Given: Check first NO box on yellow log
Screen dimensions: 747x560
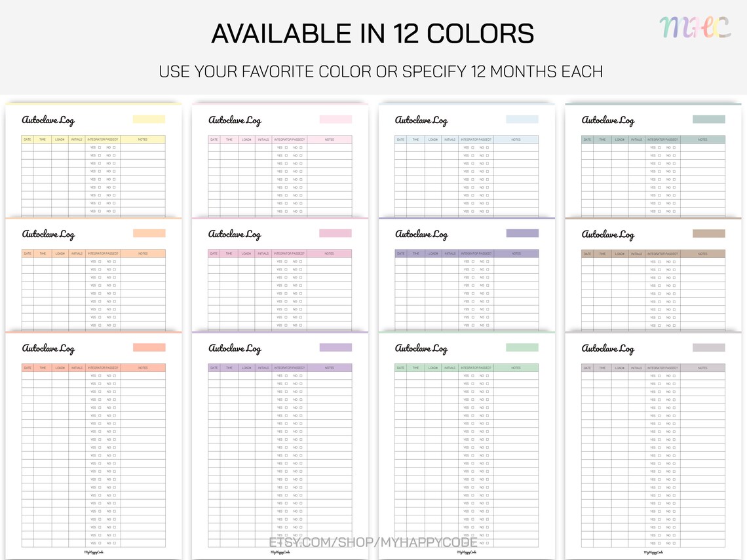Looking at the screenshot, I should (x=114, y=147).
